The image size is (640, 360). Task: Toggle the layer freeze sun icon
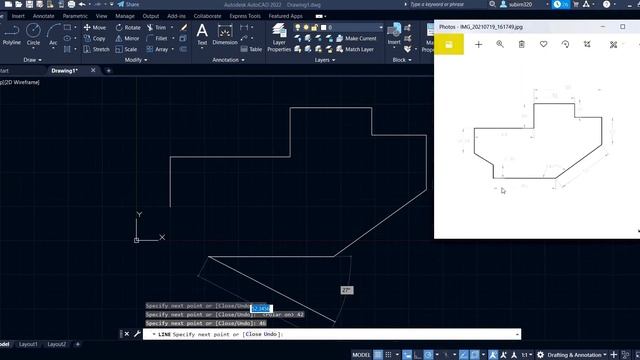(x=306, y=27)
